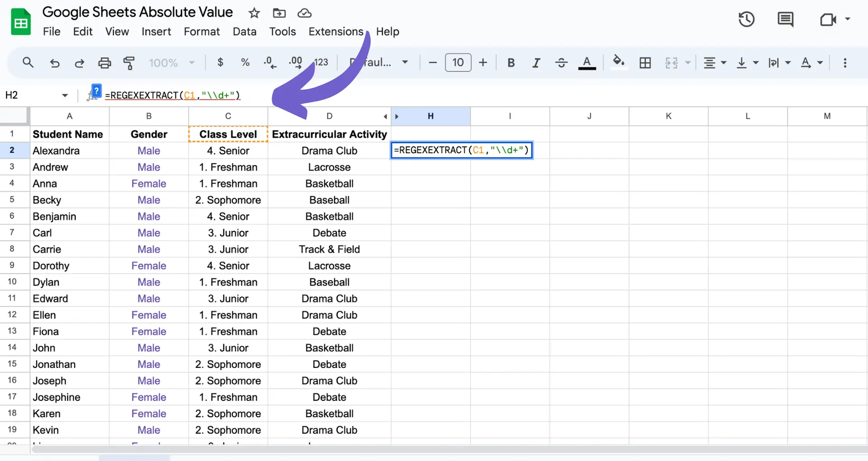Open version history clock icon
868x461 pixels.
[x=746, y=19]
